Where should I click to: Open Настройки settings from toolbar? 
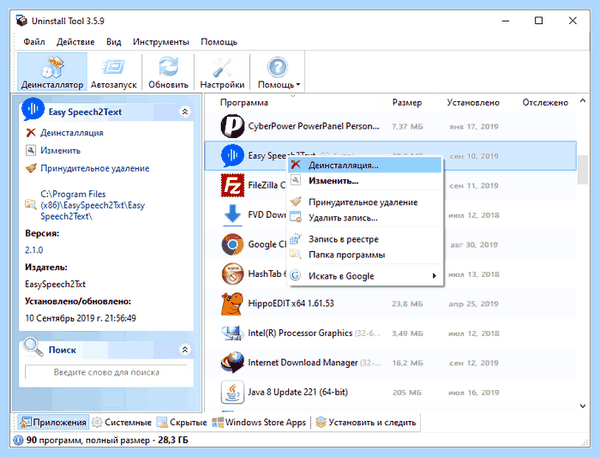(222, 72)
